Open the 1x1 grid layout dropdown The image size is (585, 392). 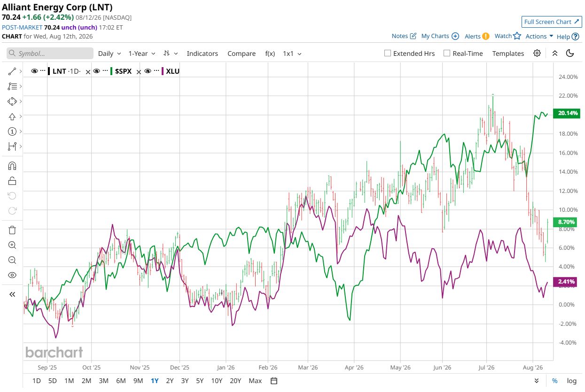(x=292, y=54)
